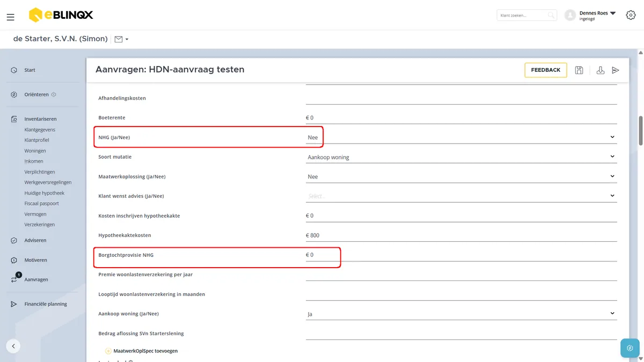Focus the Hypotheekaktekosten field
This screenshot has height=362, width=644.
461,235
